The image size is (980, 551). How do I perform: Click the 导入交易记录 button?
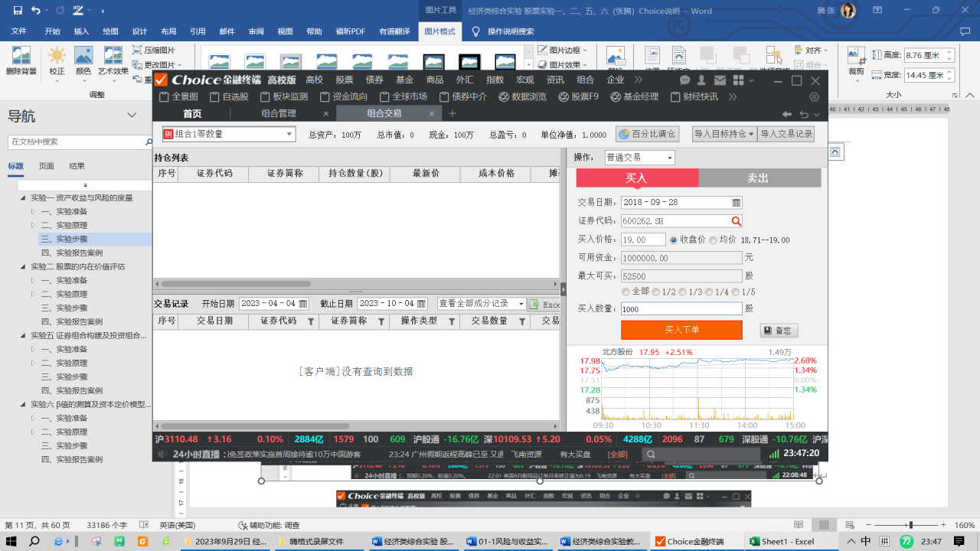click(786, 134)
